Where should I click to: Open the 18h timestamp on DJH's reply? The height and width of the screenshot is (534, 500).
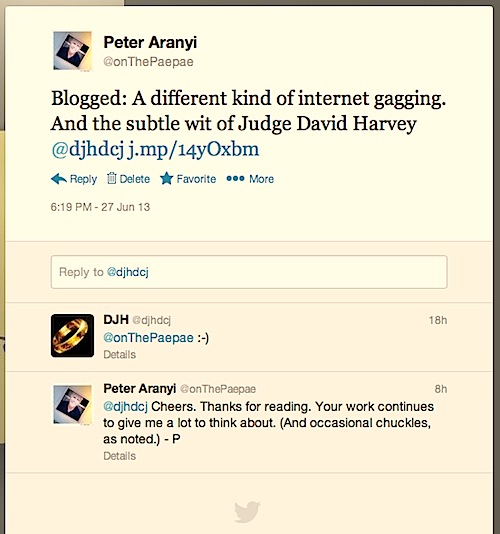click(x=438, y=320)
